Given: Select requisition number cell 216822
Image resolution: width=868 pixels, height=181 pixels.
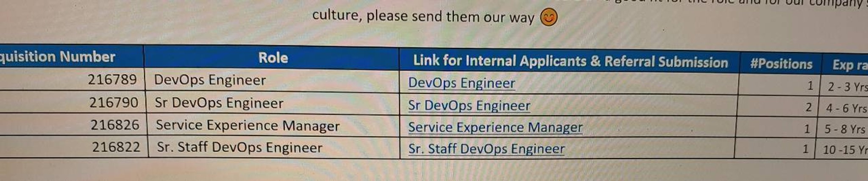Looking at the screenshot, I should click(74, 147).
